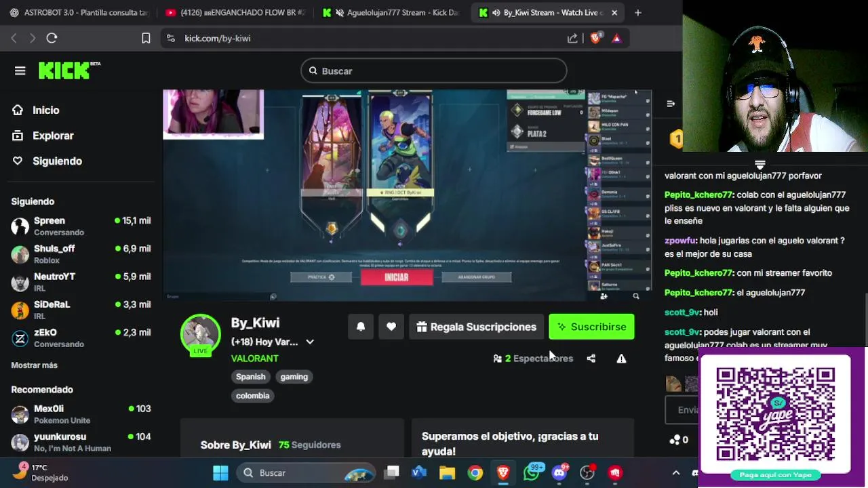Open NeutroYT's channel in the followed list
Screen dimensions: 868x488
pyautogui.click(x=81, y=282)
